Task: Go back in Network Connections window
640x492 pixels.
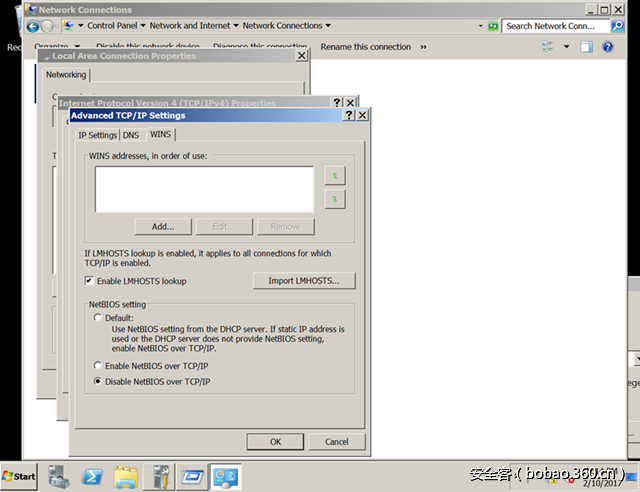Action: point(33,27)
